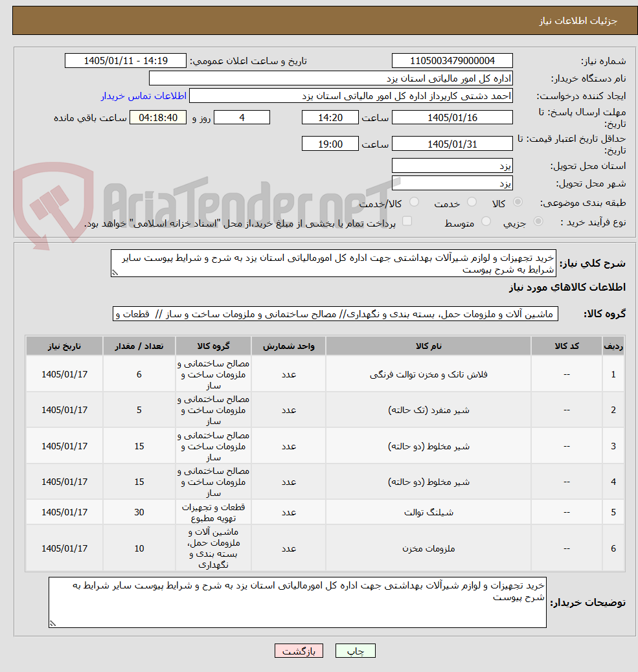638x672 pixels.
Task: Click the گروه کالا column header
Action: [x=213, y=346]
